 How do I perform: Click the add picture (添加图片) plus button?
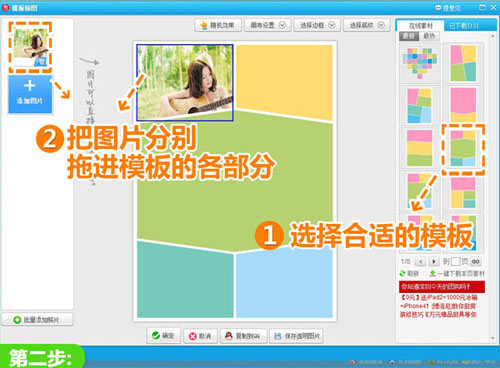30,94
